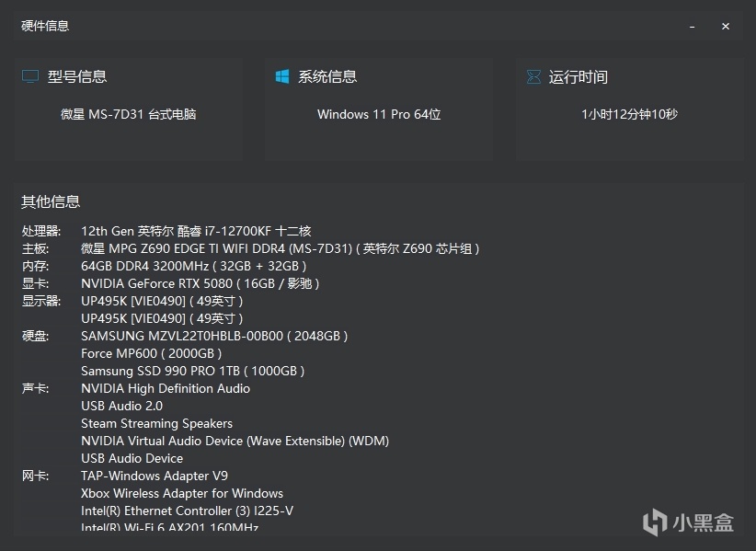Select the 主板 label
This screenshot has width=756, height=551.
(x=35, y=248)
